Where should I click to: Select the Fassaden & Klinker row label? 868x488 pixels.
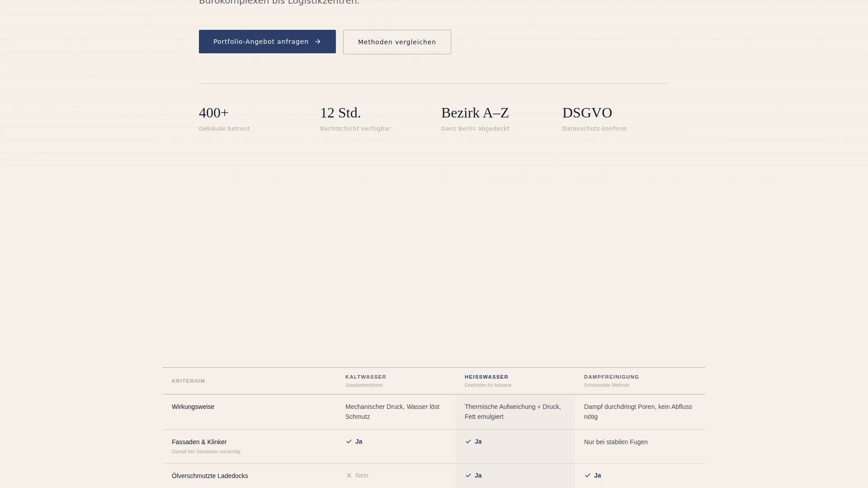pos(199,442)
